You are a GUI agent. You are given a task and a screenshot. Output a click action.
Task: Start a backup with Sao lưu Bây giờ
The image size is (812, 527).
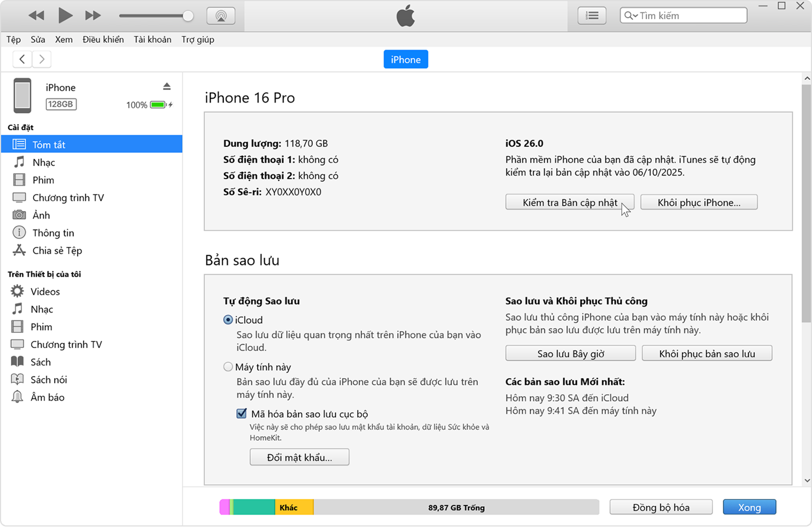[570, 353]
